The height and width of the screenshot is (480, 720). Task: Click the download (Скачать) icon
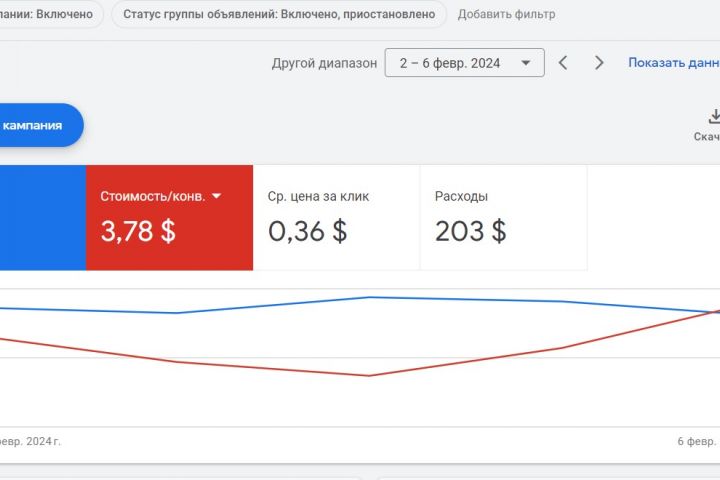[714, 117]
